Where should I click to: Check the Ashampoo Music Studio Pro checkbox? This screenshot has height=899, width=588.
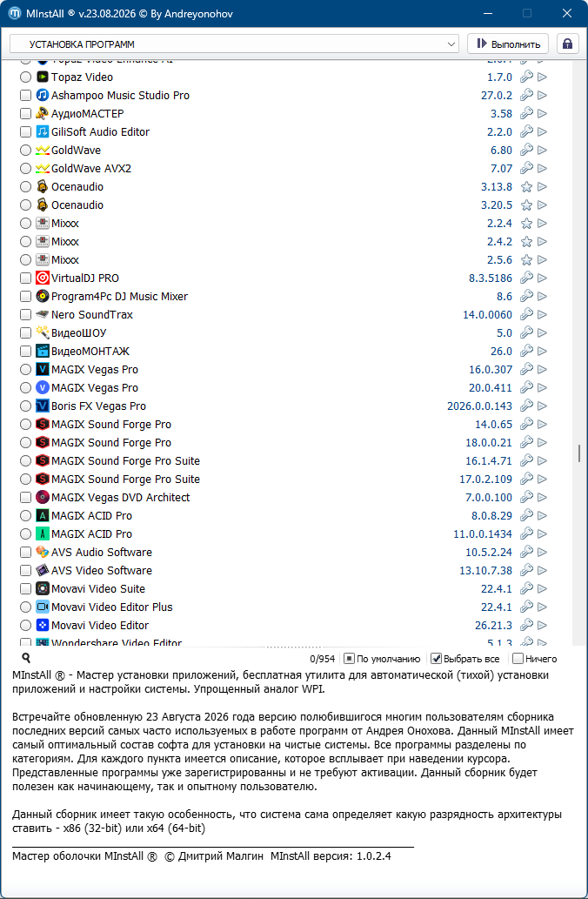tap(26, 95)
